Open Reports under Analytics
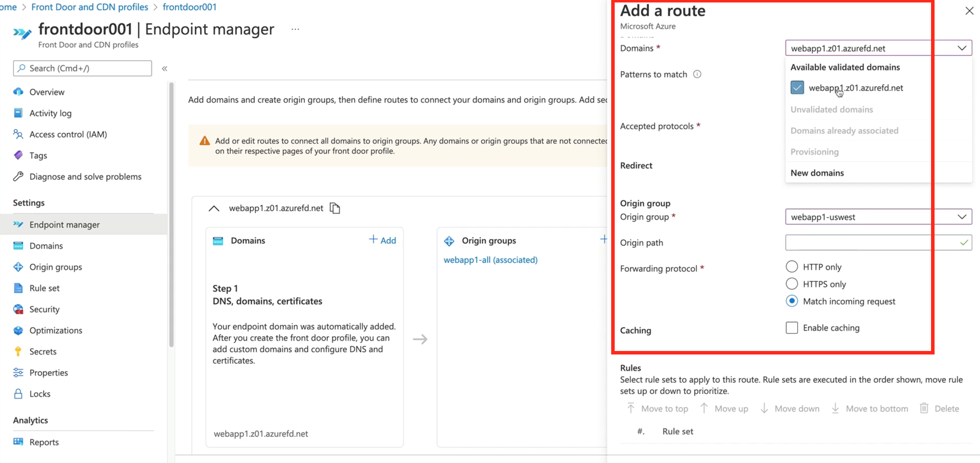Image resolution: width=980 pixels, height=463 pixels. [x=44, y=442]
